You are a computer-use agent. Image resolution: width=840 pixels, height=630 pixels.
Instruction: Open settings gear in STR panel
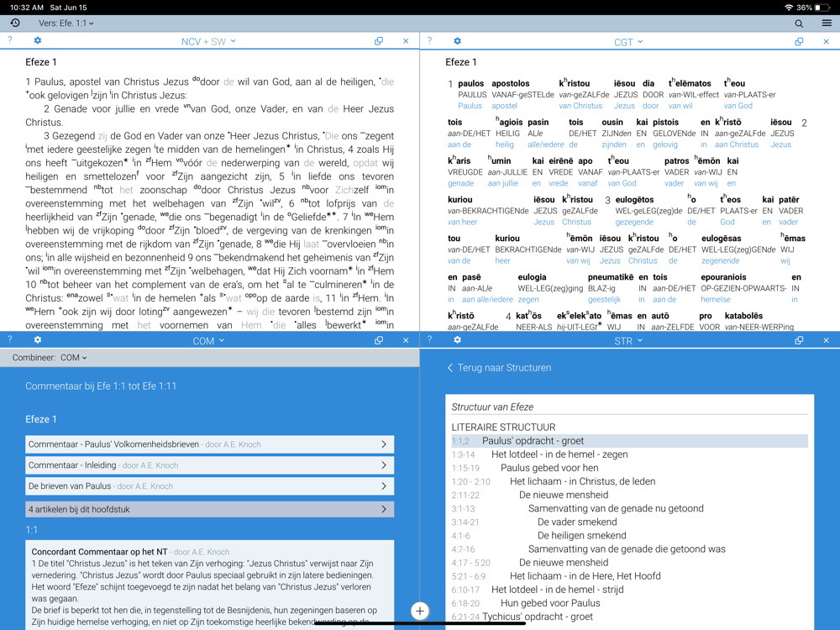[457, 340]
